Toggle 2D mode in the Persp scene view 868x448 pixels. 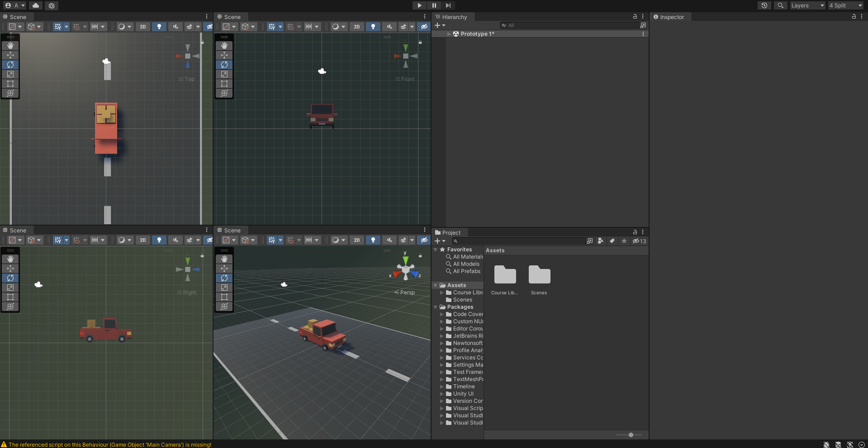point(357,240)
